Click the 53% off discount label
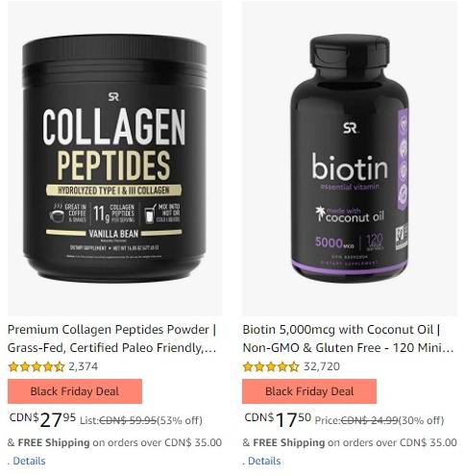This screenshot has width=464, height=476. (180, 420)
